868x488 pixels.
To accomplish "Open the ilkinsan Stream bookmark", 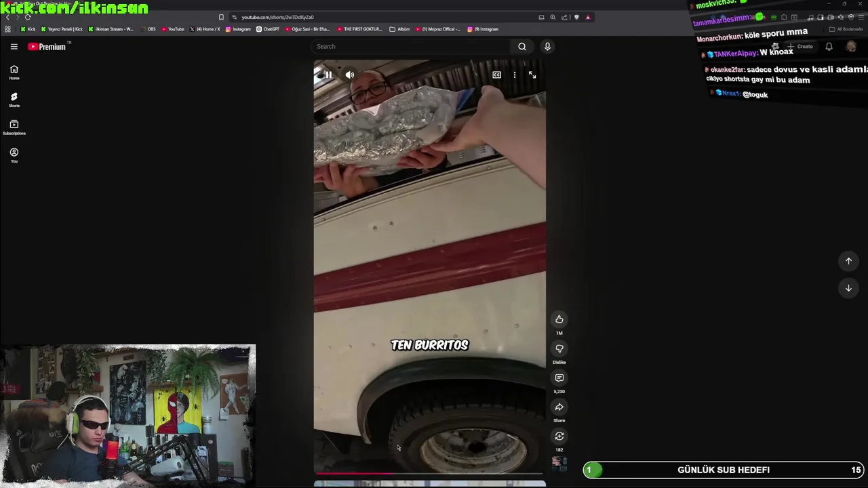I will coord(111,29).
